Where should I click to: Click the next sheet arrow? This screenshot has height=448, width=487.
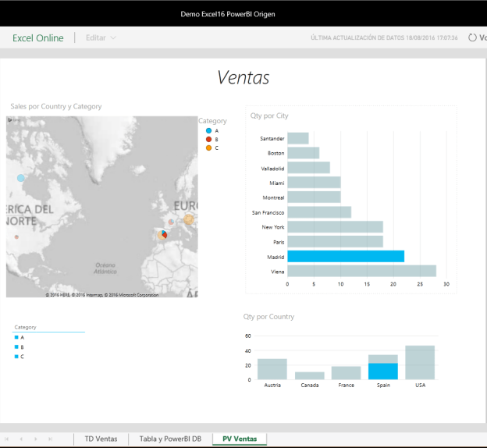[36, 439]
